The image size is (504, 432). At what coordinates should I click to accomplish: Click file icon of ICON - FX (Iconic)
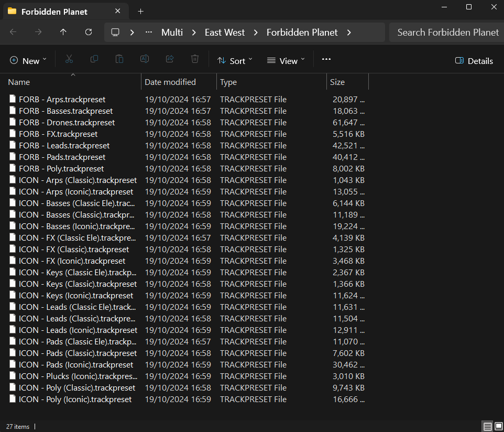pyautogui.click(x=13, y=260)
